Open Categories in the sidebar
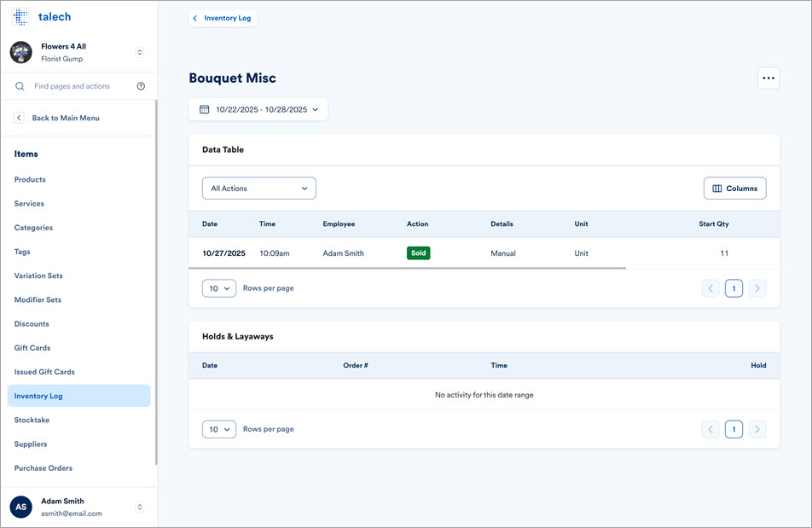This screenshot has height=528, width=812. coord(33,228)
